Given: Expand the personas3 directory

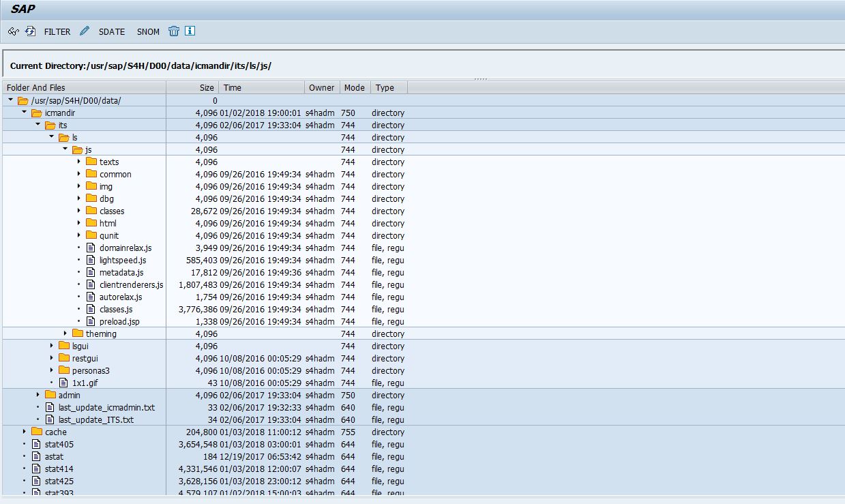Looking at the screenshot, I should click(x=53, y=370).
